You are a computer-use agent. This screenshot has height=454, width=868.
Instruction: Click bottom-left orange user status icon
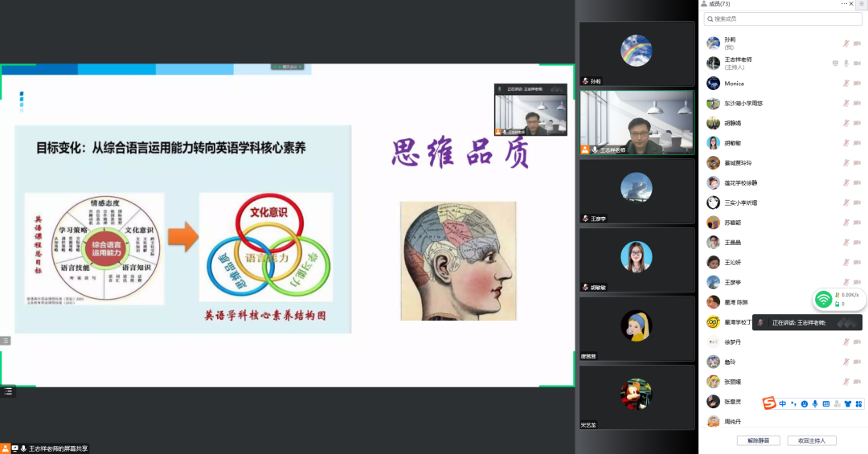[x=5, y=448]
